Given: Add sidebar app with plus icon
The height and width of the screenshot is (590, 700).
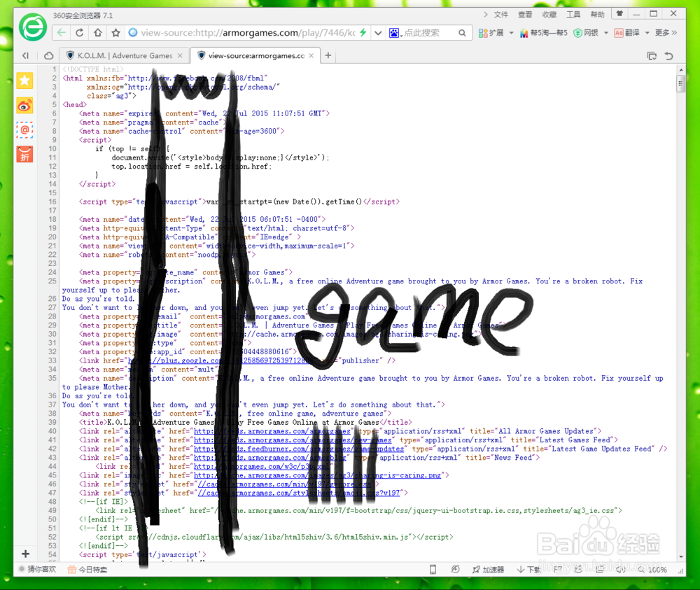Looking at the screenshot, I should click(25, 554).
